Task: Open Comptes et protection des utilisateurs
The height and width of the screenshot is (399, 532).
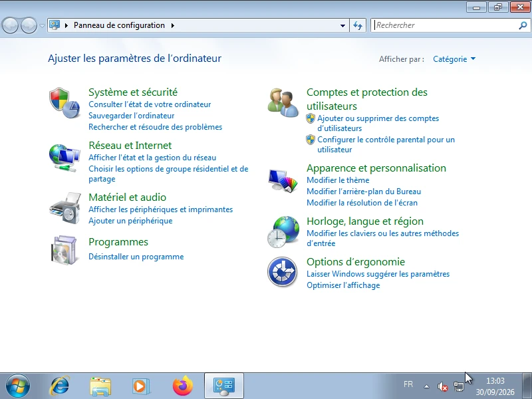Action: tap(367, 99)
